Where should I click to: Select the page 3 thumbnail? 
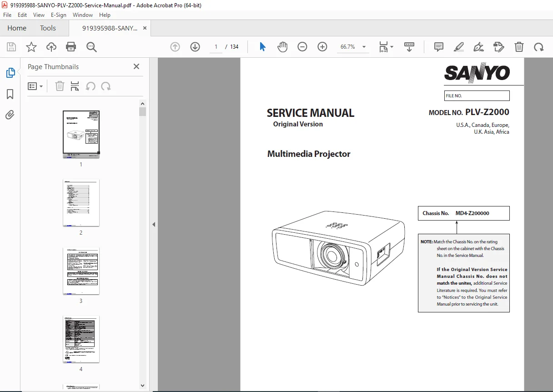click(x=81, y=271)
